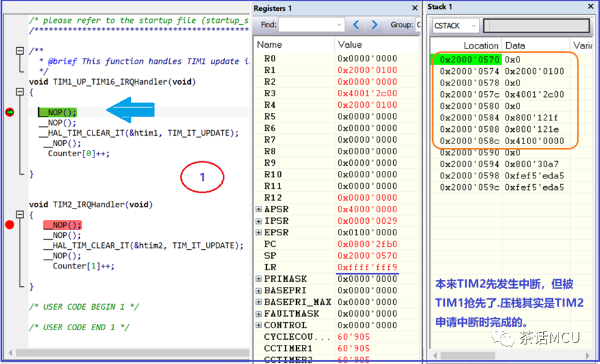This screenshot has height=364, width=600.
Task: Expand the FAULTMASK register
Action: 259,314
